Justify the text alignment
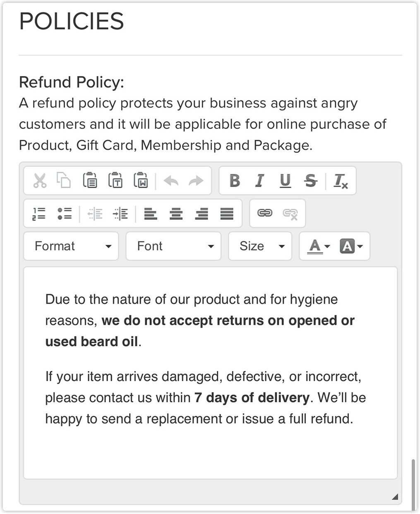Viewport: 420px width, 514px height. (227, 214)
